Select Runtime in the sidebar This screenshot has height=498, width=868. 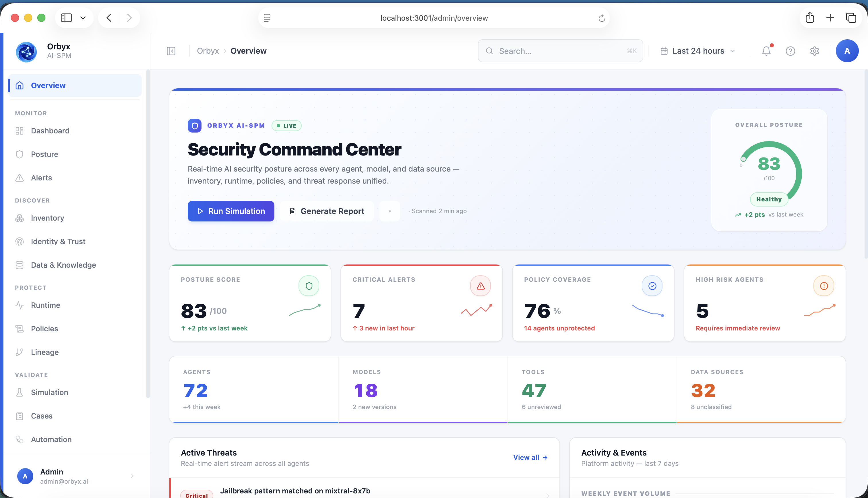coord(46,305)
